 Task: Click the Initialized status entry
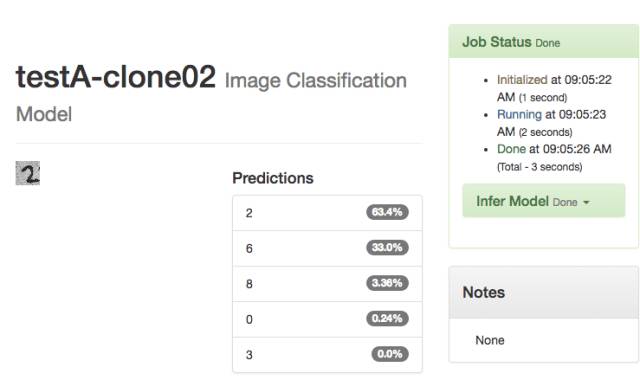click(554, 88)
